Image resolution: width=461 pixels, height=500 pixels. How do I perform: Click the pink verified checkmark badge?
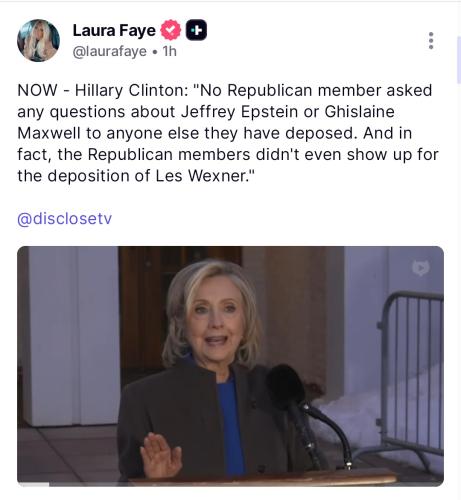pyautogui.click(x=171, y=30)
